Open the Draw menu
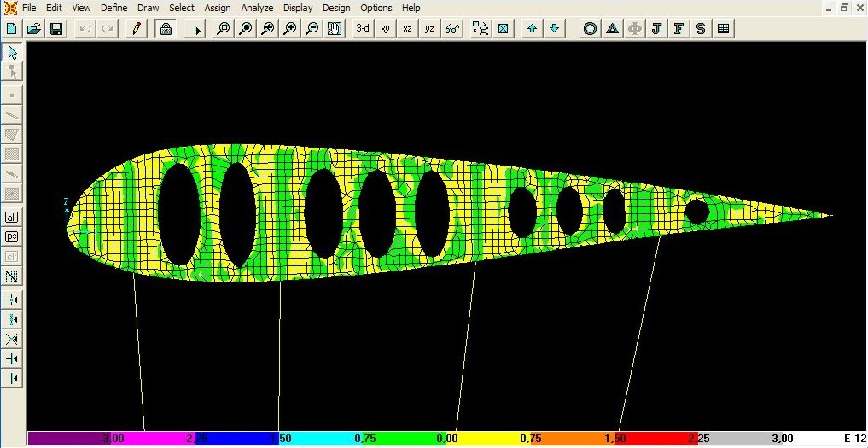 click(x=148, y=8)
